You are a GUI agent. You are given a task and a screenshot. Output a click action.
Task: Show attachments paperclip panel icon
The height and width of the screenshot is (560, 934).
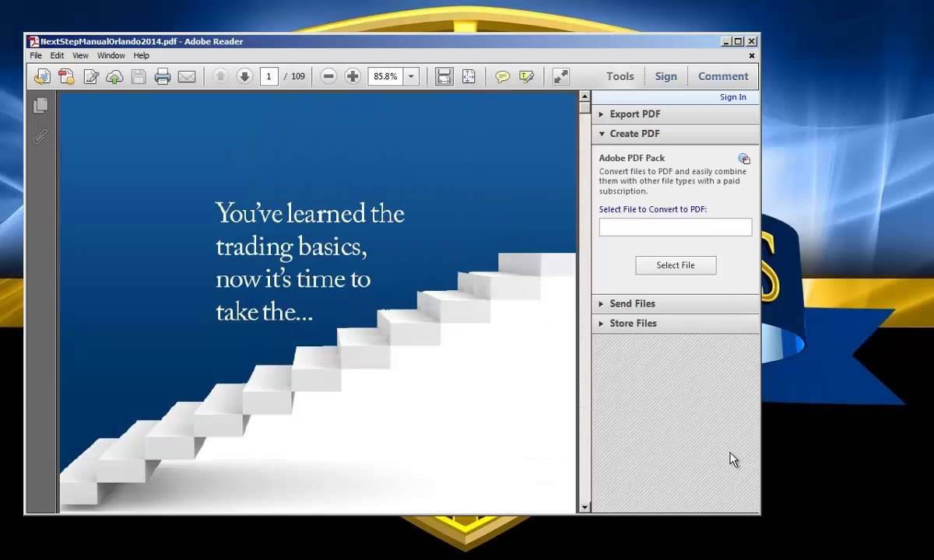[x=40, y=137]
